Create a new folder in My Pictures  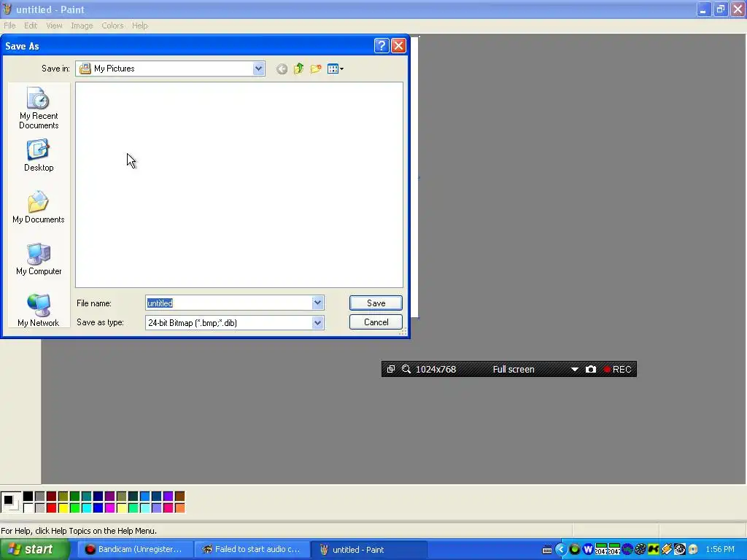pos(315,69)
